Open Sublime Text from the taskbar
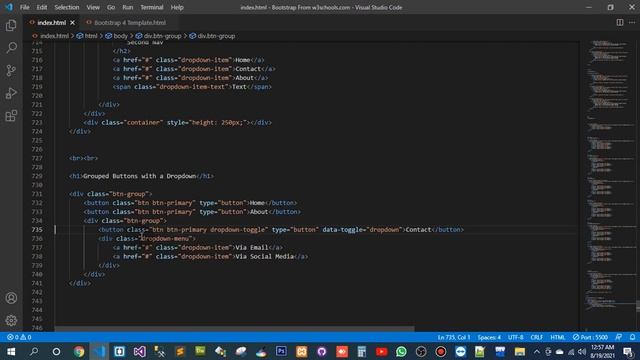The width and height of the screenshot is (640, 360). tap(180, 351)
